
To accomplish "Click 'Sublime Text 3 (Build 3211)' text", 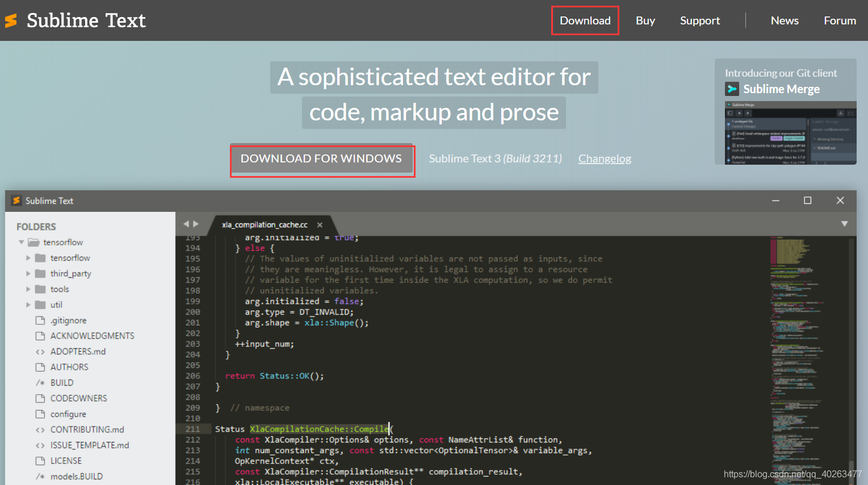I will tap(495, 159).
